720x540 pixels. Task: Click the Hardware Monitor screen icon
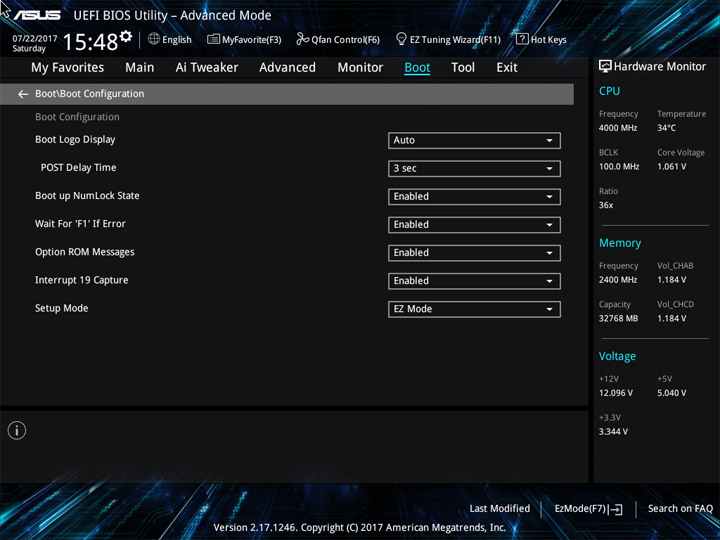point(605,67)
